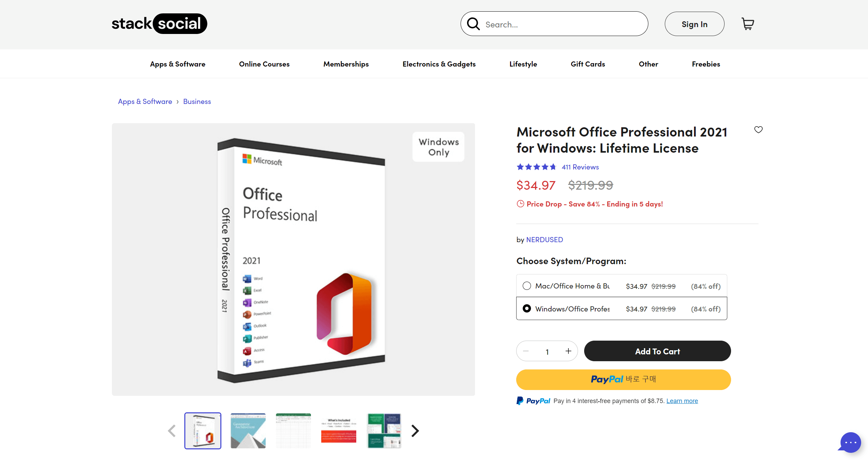868x460 pixels.
Task: Add product to wishlist with heart icon
Action: (x=758, y=130)
